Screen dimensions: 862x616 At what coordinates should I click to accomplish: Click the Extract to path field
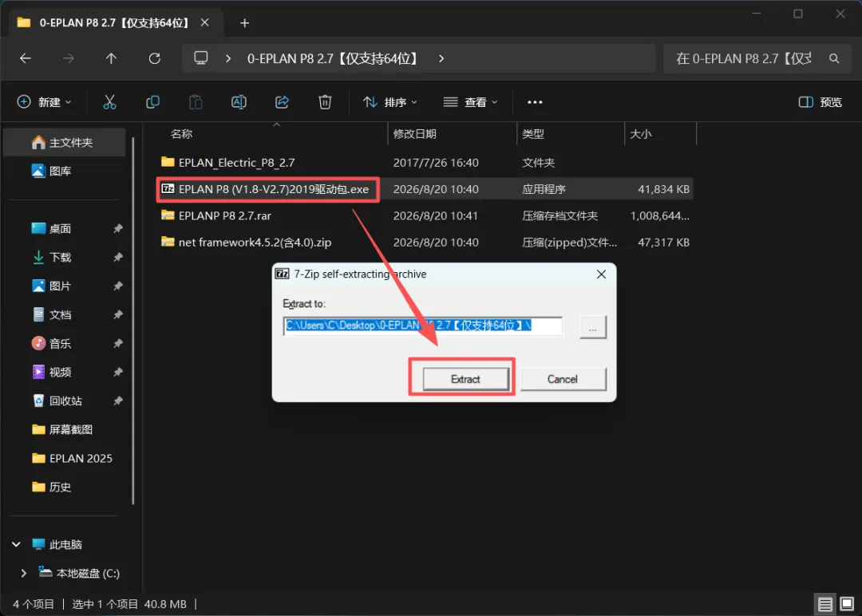click(423, 326)
